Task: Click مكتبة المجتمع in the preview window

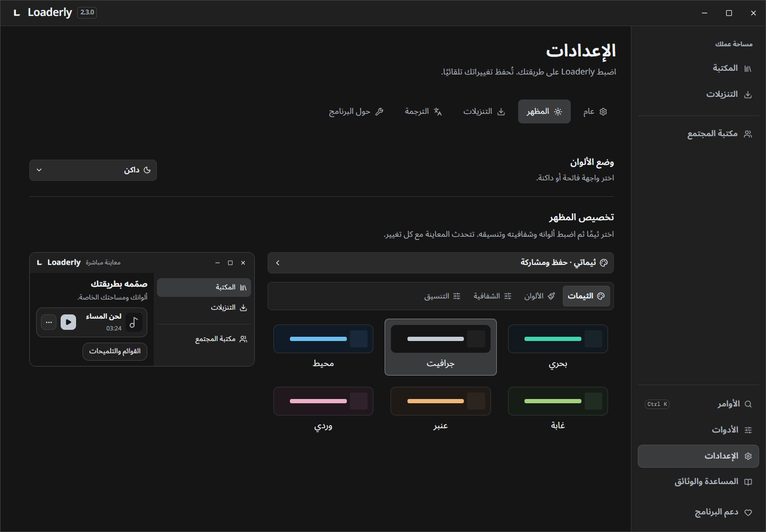Action: click(x=204, y=339)
